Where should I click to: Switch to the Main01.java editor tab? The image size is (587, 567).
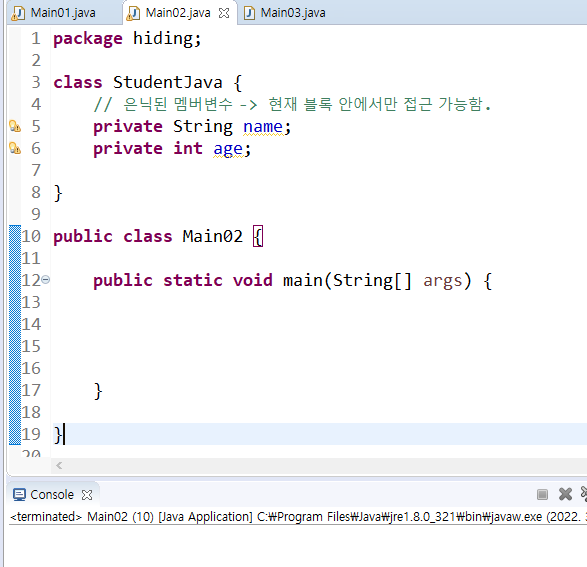click(63, 13)
